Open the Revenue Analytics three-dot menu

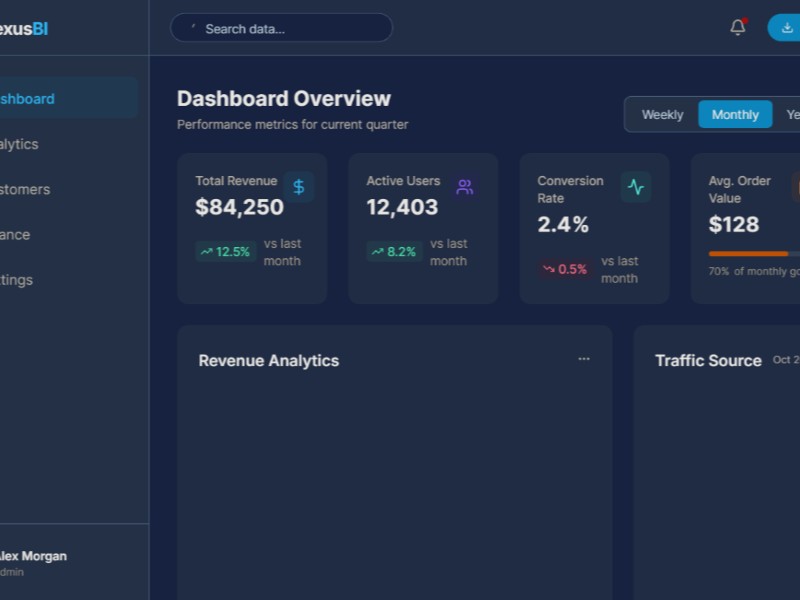click(x=584, y=359)
